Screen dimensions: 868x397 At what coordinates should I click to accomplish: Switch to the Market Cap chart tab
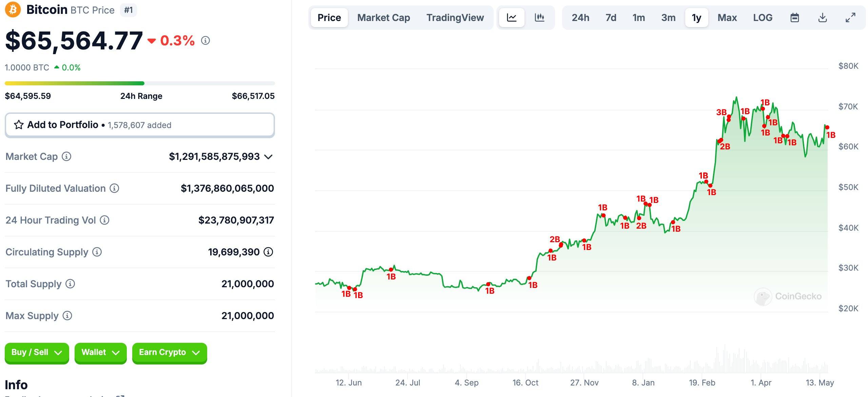383,18
